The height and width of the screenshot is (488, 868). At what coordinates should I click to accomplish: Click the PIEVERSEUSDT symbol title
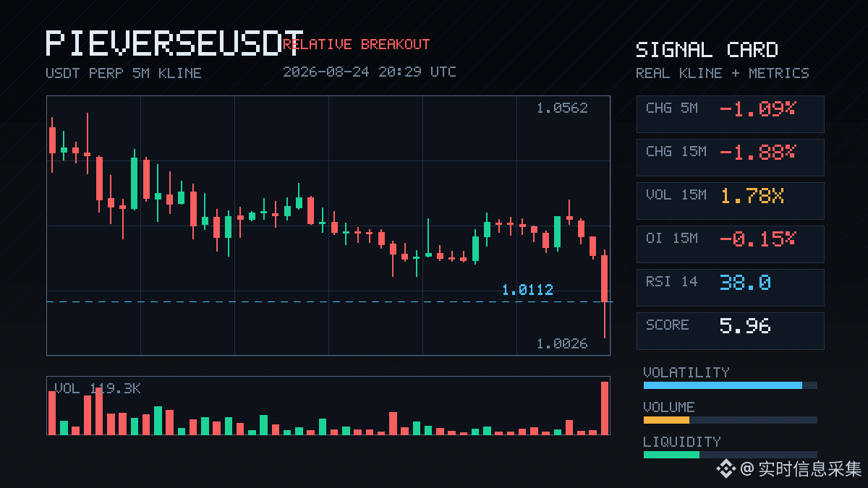174,43
